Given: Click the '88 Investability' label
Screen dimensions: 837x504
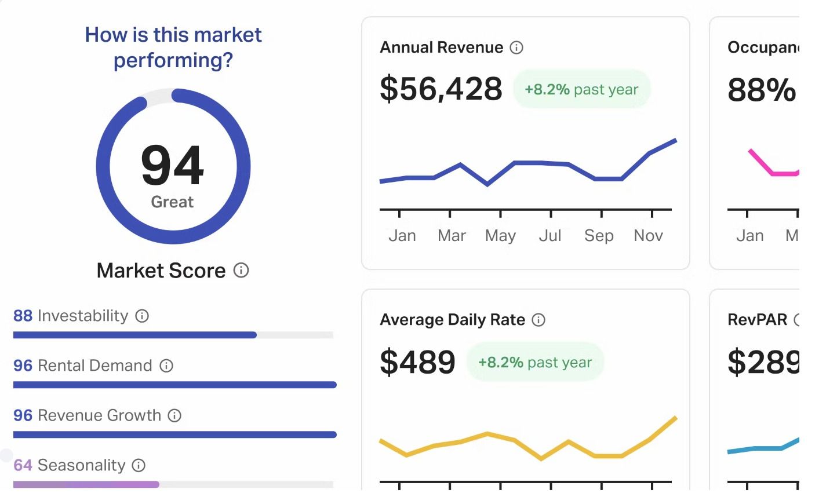Looking at the screenshot, I should (x=71, y=316).
